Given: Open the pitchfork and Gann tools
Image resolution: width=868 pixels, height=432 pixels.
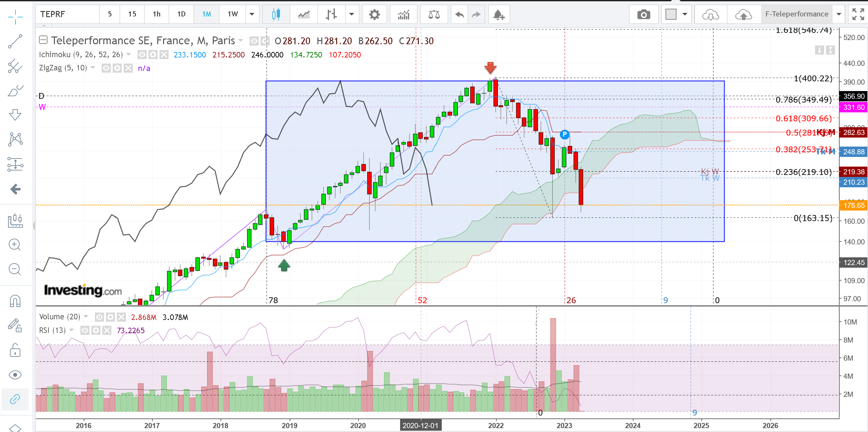Looking at the screenshot, I should tap(15, 67).
